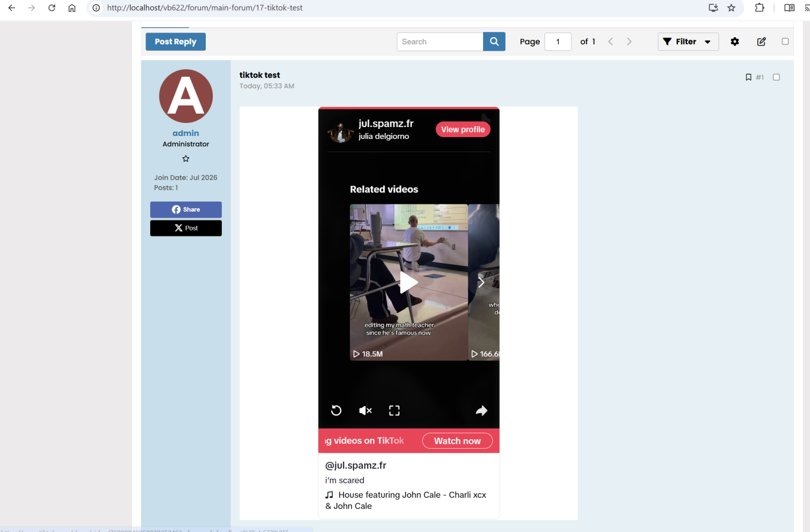The image size is (810, 532).
Task: Open the browser home page icon
Action: pos(72,8)
